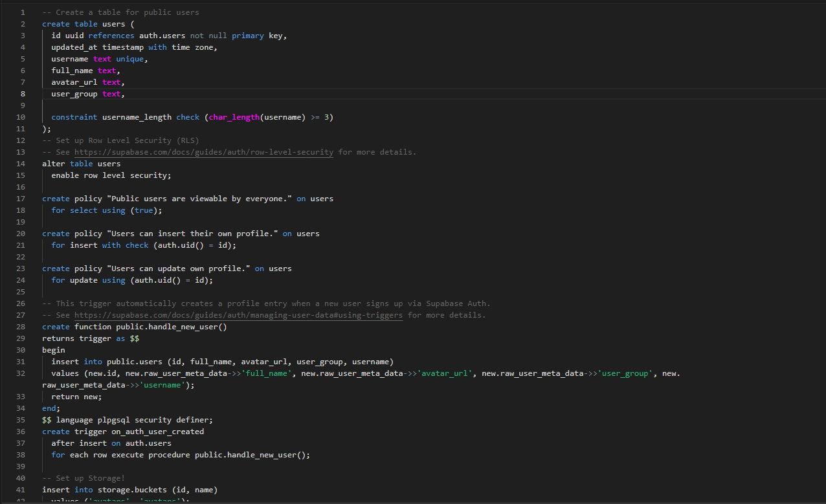Viewport: 826px width, 504px height.
Task: Click 'for each row execute procedure' line
Action: click(x=181, y=455)
